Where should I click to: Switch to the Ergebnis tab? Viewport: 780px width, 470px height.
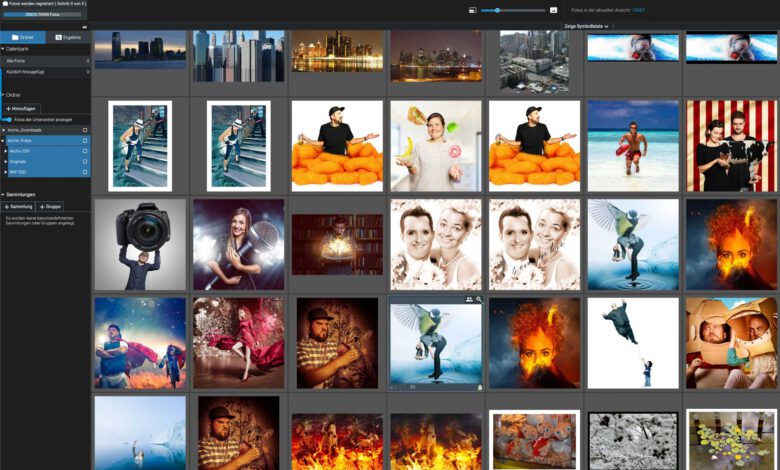tap(68, 37)
